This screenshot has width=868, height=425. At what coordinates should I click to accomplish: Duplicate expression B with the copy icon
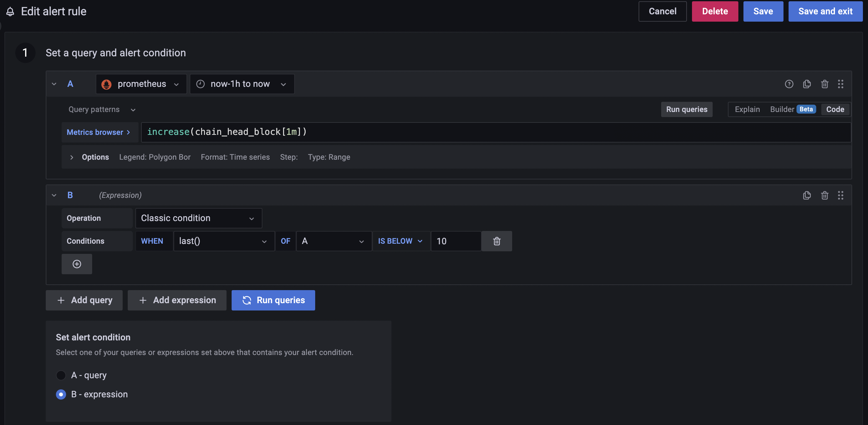(807, 195)
